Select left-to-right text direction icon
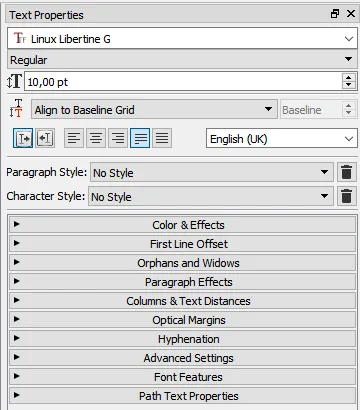 point(23,138)
